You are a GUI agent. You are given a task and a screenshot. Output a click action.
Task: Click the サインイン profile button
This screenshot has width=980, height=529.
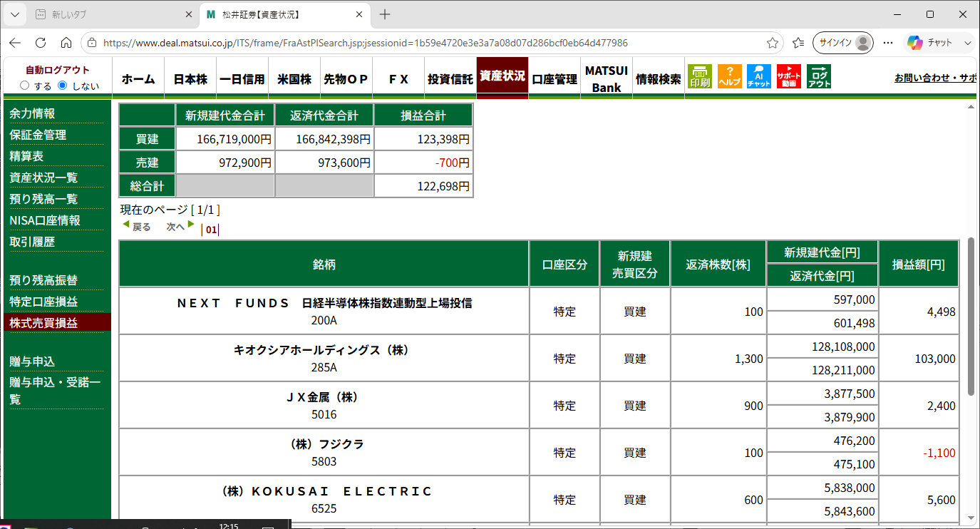tap(844, 43)
